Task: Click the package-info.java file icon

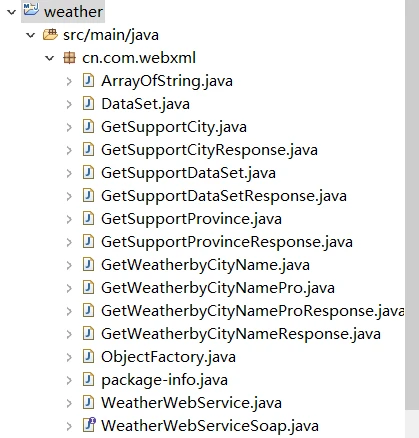Action: (88, 379)
